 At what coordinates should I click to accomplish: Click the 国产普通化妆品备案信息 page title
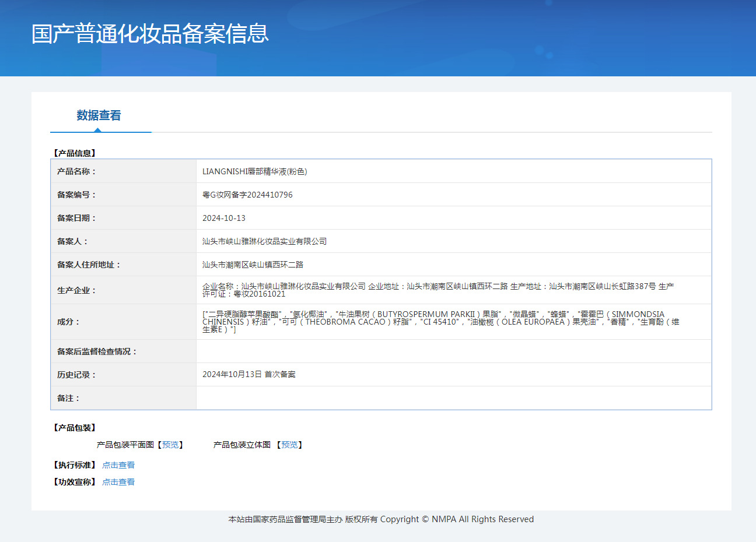tap(150, 34)
